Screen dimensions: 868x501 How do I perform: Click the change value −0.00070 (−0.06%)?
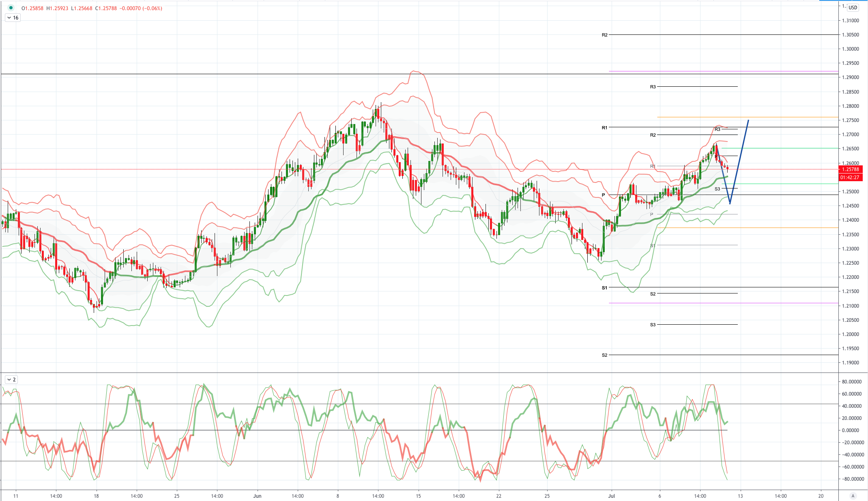pos(141,8)
